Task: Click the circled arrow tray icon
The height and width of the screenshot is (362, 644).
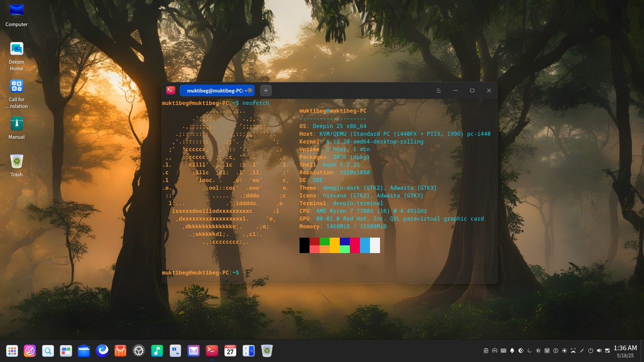Action: point(555,351)
